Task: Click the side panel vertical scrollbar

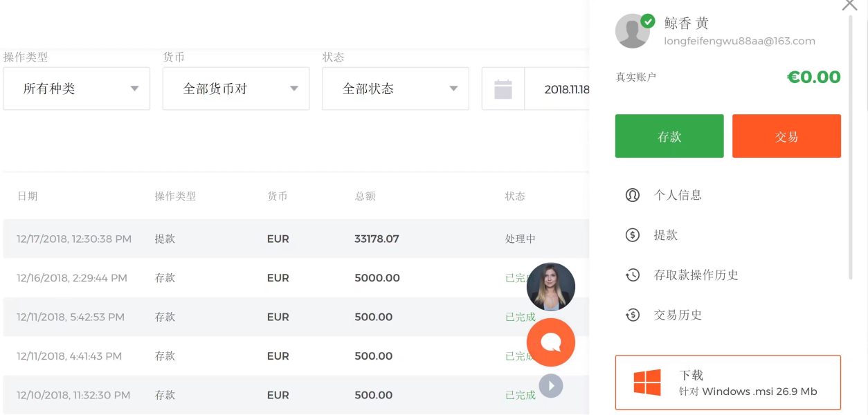Action: 851,145
